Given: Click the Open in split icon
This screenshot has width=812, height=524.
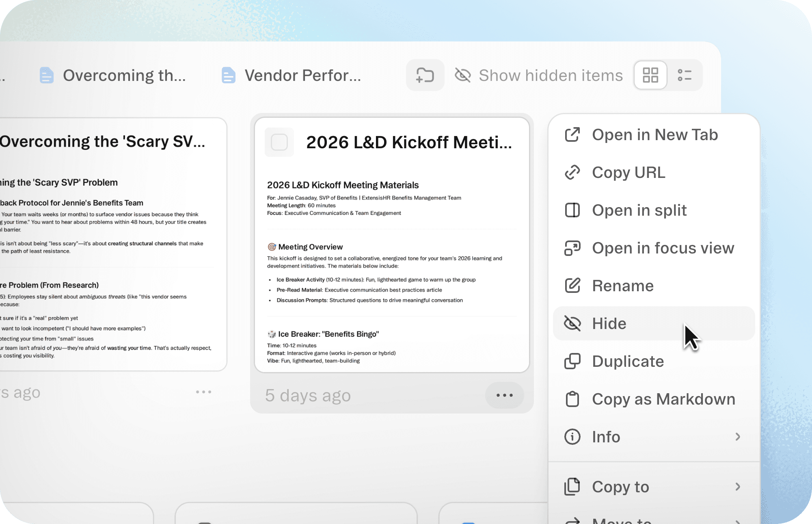Looking at the screenshot, I should click(572, 210).
